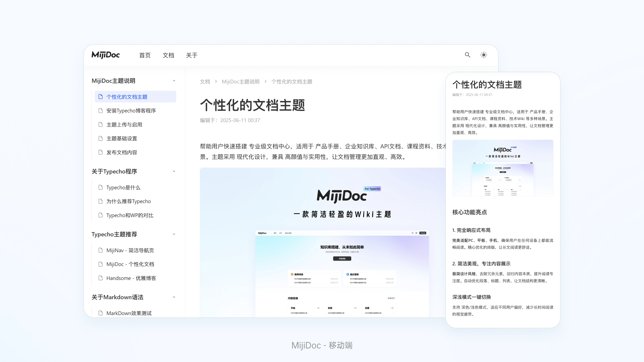Viewport: 644px width, 362px height.
Task: Collapse the 关于Typecho程序 section chevron
Action: pos(174,171)
